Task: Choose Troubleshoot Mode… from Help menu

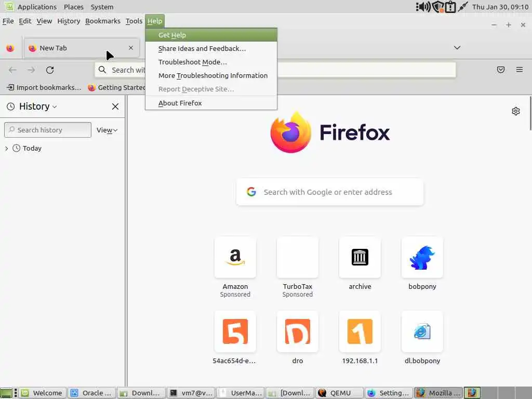Action: coord(211,62)
